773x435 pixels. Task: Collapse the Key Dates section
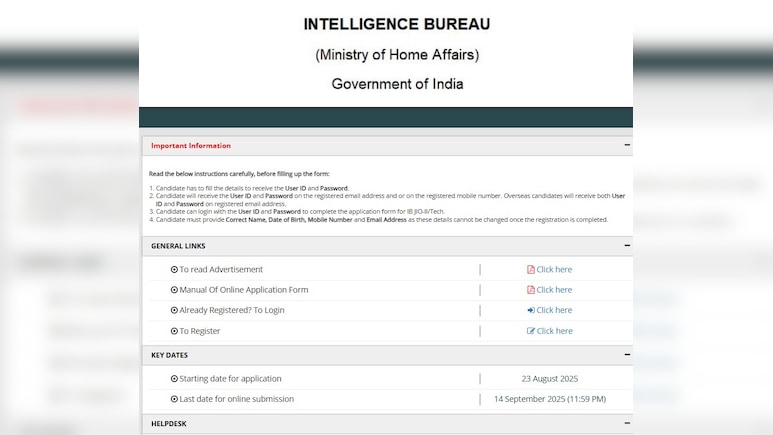click(627, 354)
